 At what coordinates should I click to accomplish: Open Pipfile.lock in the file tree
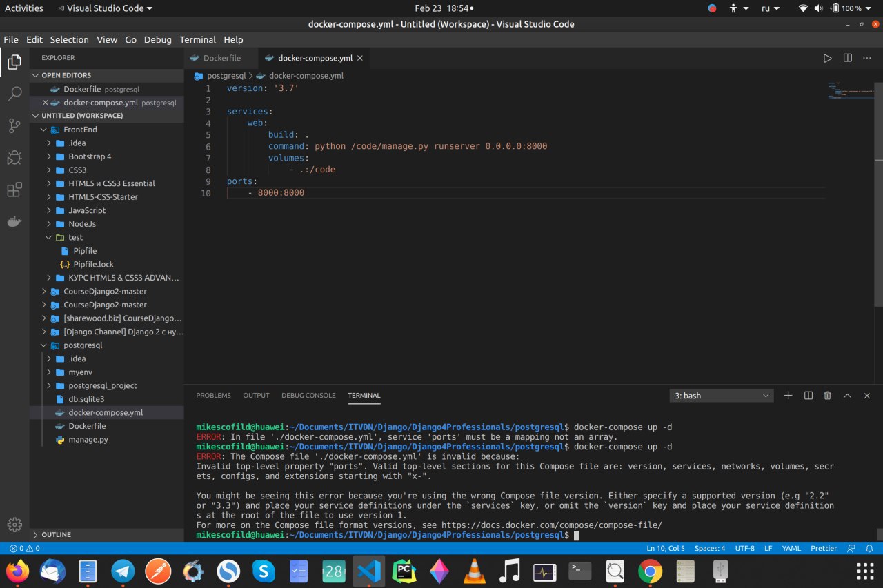click(x=107, y=264)
